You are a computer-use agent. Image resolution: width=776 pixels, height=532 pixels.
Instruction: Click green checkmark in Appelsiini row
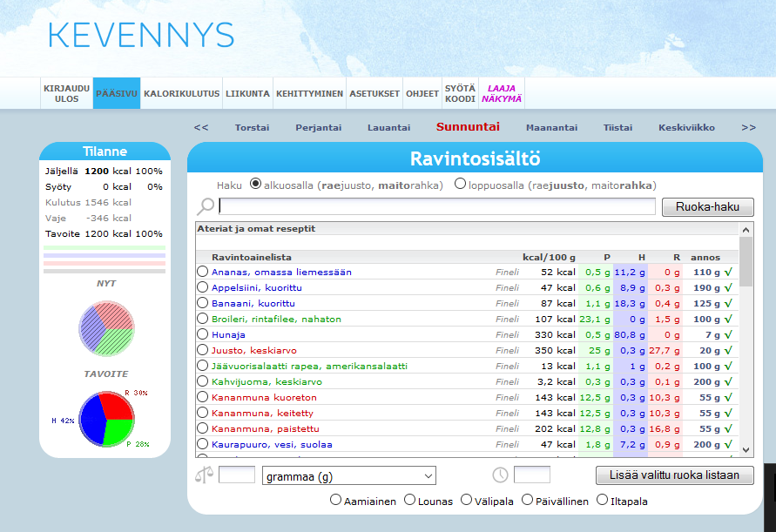click(728, 287)
